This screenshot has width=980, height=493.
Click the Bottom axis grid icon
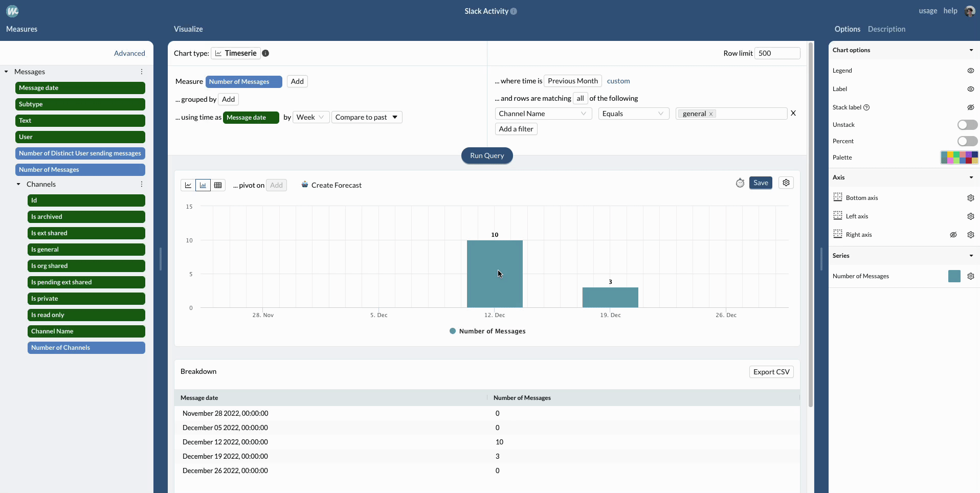(838, 197)
